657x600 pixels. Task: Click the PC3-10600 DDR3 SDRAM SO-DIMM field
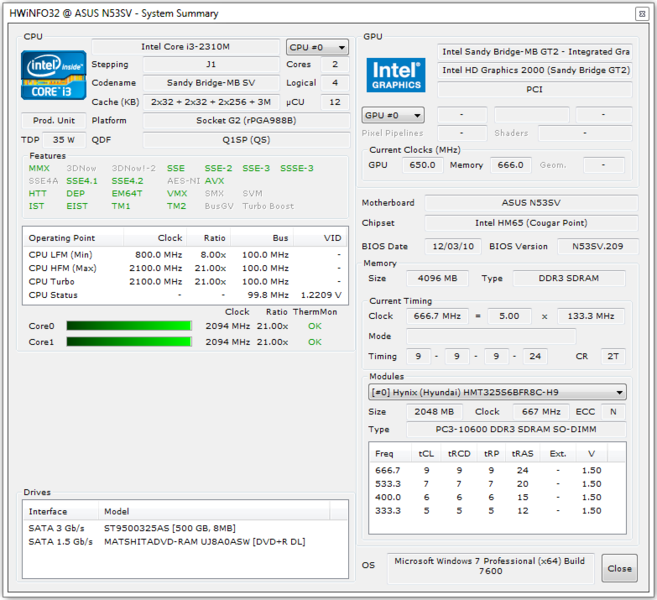[x=516, y=429]
